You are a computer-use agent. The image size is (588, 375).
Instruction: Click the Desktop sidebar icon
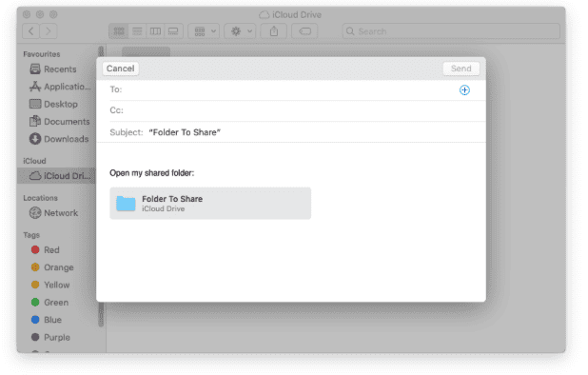35,104
